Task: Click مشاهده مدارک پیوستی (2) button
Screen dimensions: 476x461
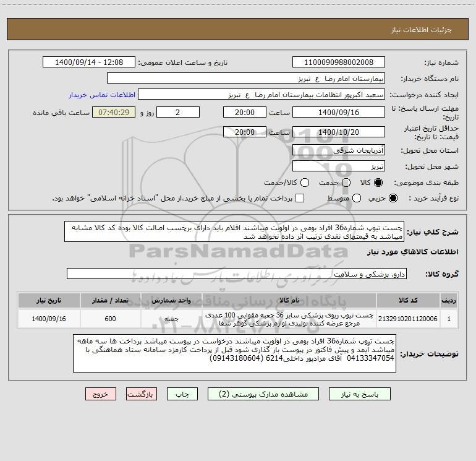Action: 263,394
